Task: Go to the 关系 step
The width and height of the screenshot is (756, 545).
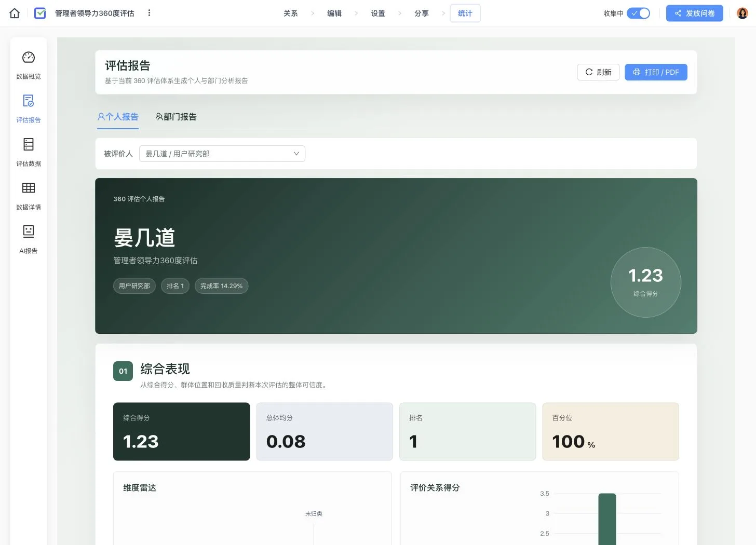Action: (291, 13)
